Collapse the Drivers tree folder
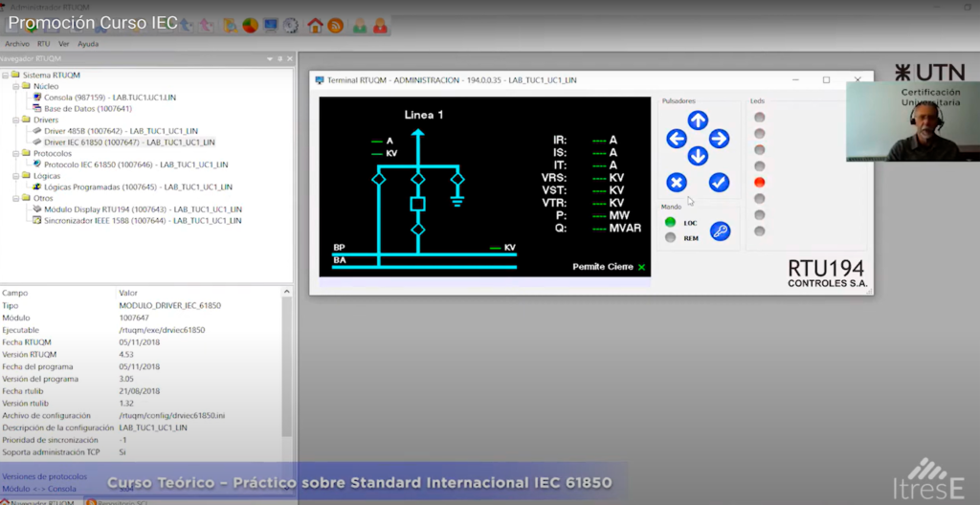Image resolution: width=980 pixels, height=505 pixels. [x=15, y=120]
